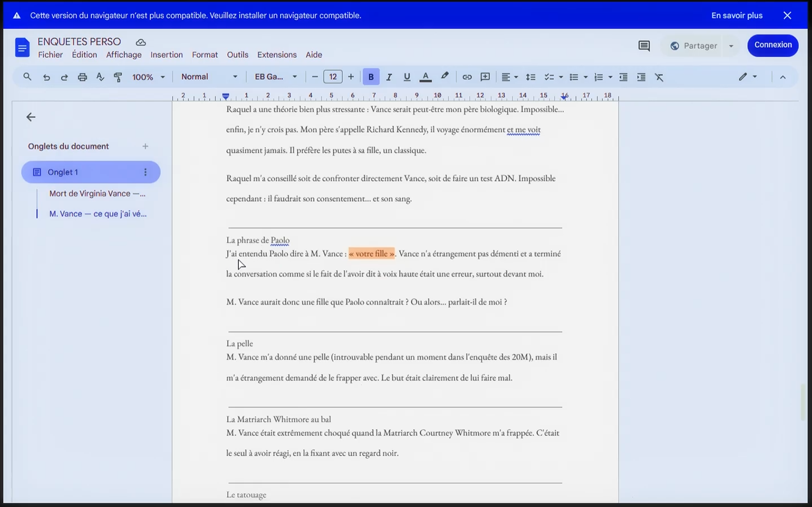
Task: Select the Mort de Virginia Vance outline heading
Action: [97, 194]
